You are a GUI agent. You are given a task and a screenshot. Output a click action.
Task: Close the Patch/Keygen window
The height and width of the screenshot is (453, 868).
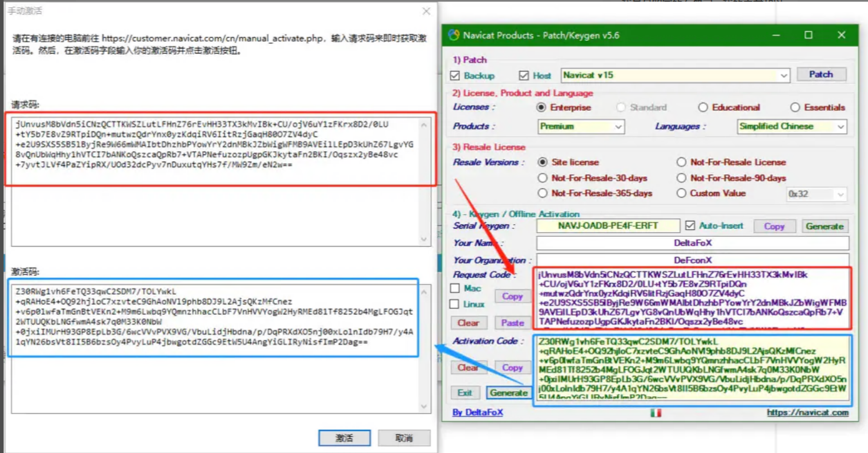(x=842, y=35)
